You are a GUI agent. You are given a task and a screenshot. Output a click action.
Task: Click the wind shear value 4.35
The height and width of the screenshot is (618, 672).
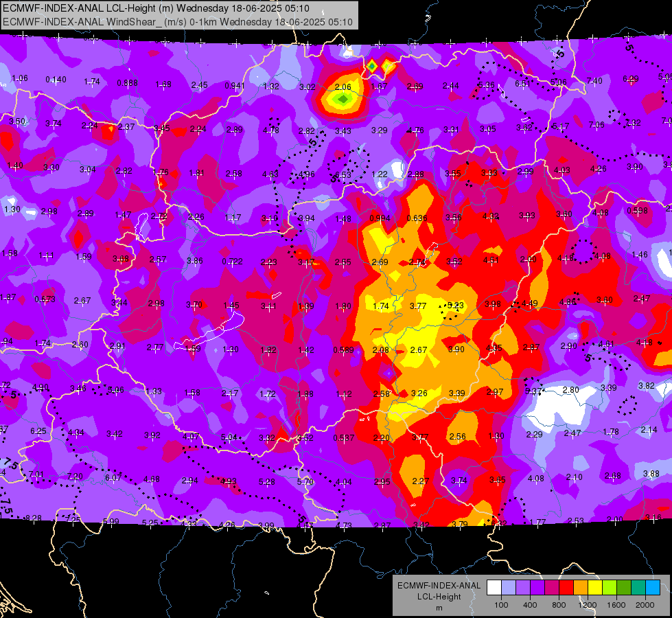(494, 348)
